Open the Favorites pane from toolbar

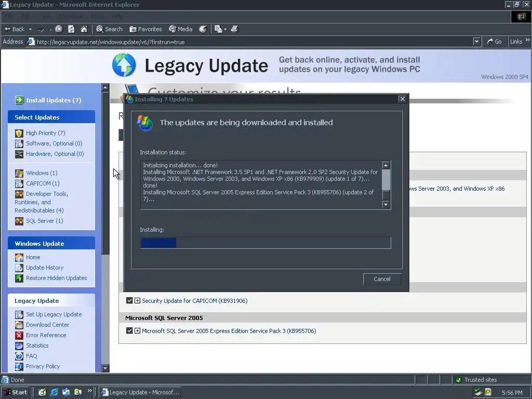coord(145,29)
